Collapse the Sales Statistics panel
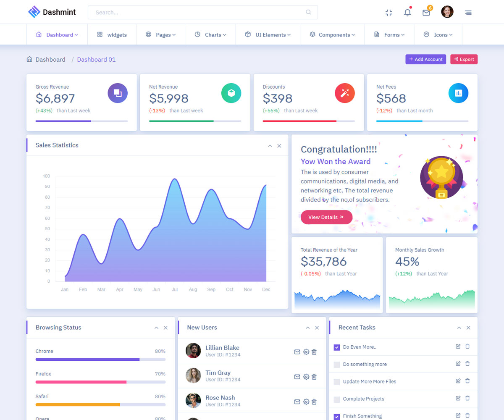This screenshot has width=504, height=420. point(270,146)
